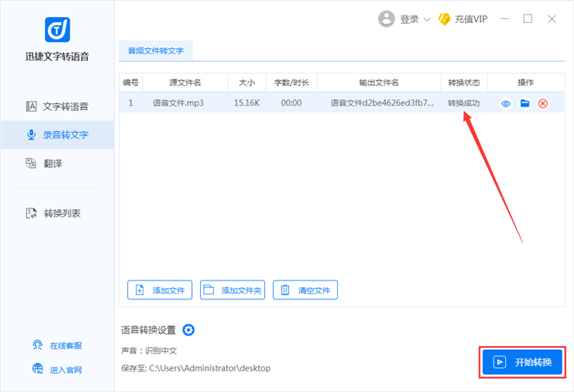Click the 编号 column header

coord(130,83)
